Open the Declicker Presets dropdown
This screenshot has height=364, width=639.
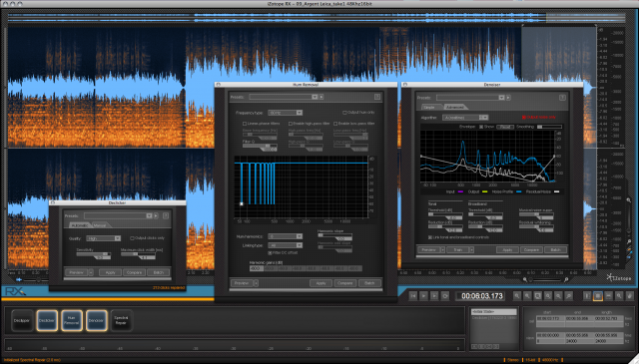(x=118, y=215)
